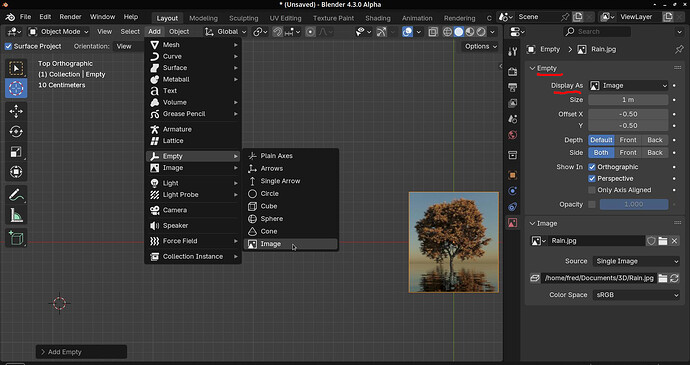Open the Physics properties tab

tap(512, 191)
